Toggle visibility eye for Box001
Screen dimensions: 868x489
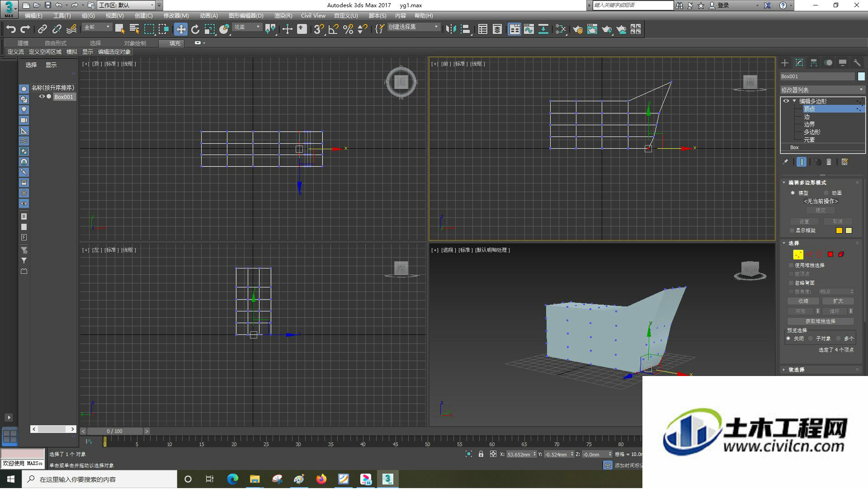click(42, 97)
